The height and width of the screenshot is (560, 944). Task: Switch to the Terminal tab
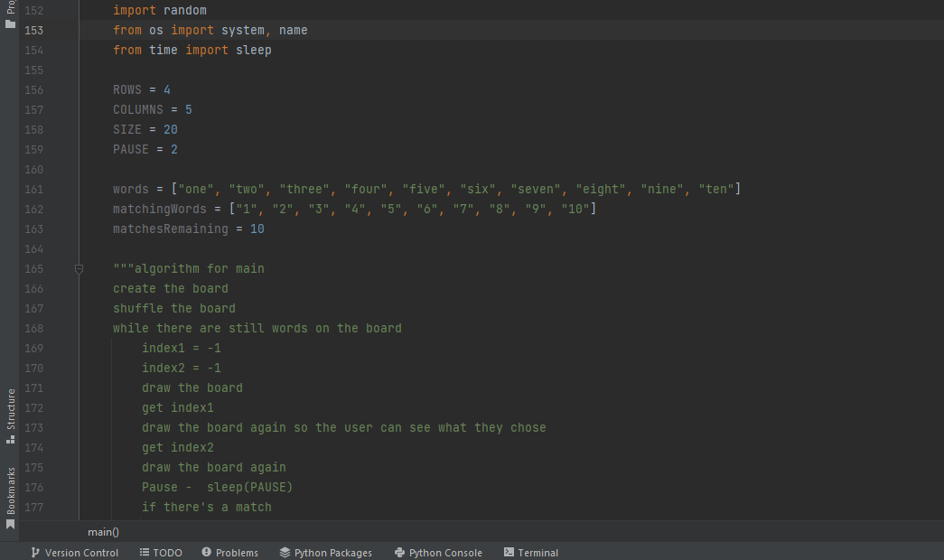click(537, 552)
